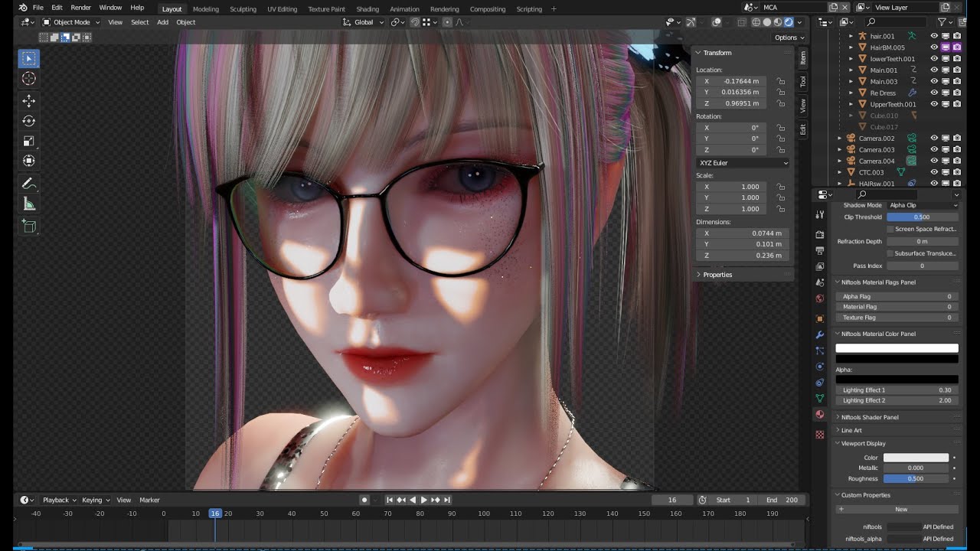Open the Object Constraints properties tab
This screenshot has width=980, height=551.
[820, 383]
